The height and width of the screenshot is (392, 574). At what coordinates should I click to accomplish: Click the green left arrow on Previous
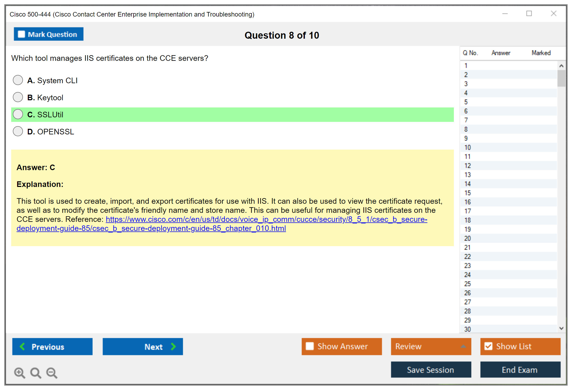pyautogui.click(x=23, y=346)
